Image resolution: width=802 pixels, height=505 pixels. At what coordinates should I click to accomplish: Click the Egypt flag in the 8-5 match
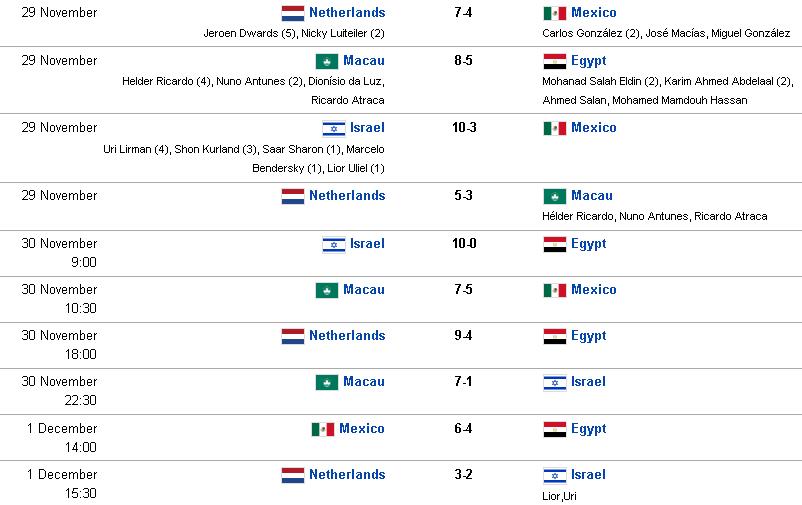click(x=554, y=61)
